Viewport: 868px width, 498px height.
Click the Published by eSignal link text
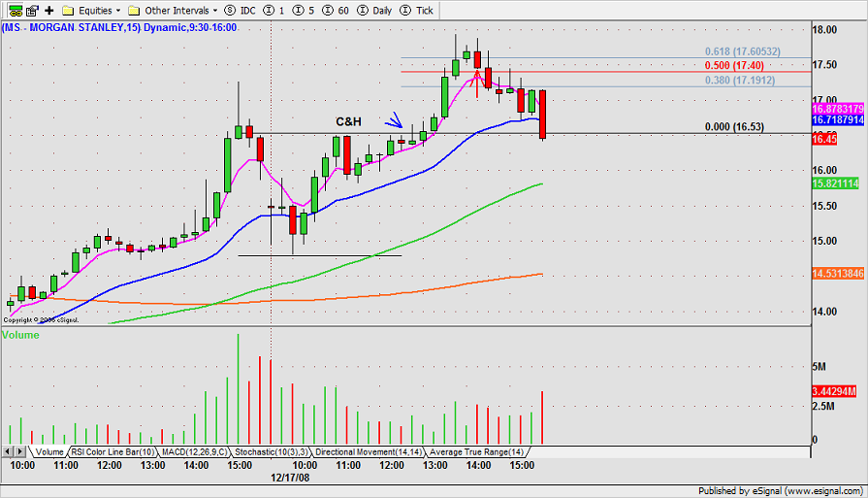coord(781,491)
